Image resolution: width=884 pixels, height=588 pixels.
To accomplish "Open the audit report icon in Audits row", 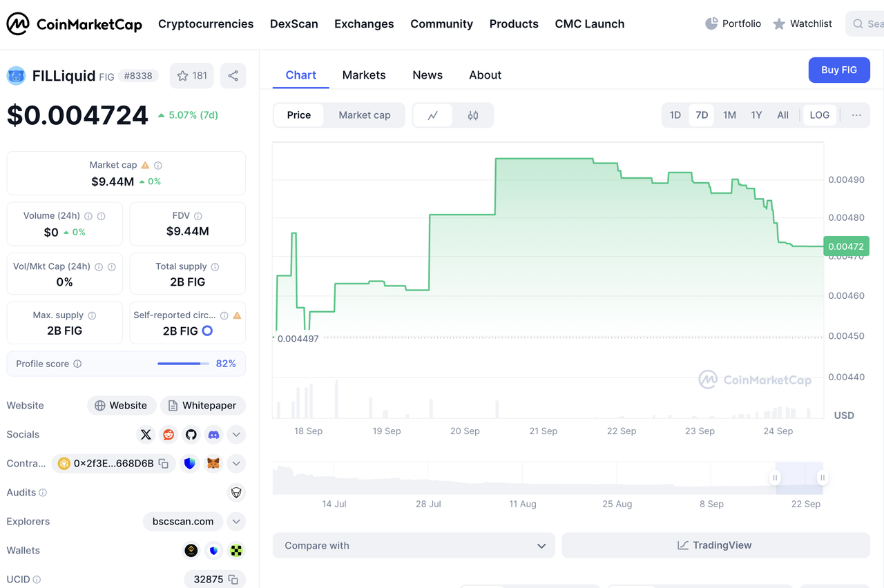I will click(237, 493).
